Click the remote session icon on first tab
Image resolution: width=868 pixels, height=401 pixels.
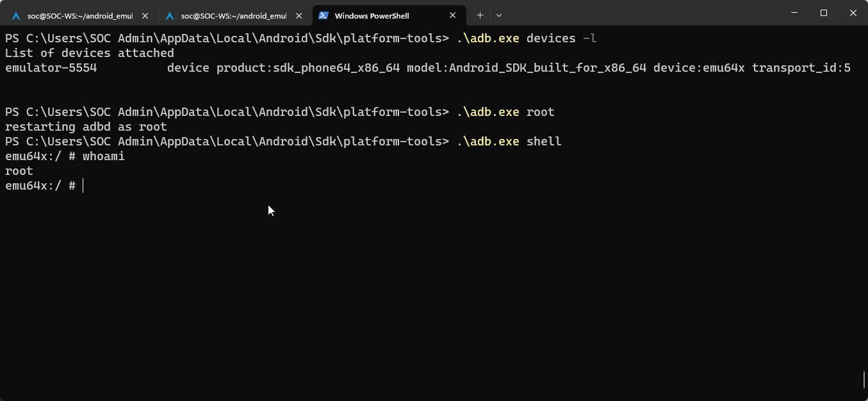[x=16, y=15]
